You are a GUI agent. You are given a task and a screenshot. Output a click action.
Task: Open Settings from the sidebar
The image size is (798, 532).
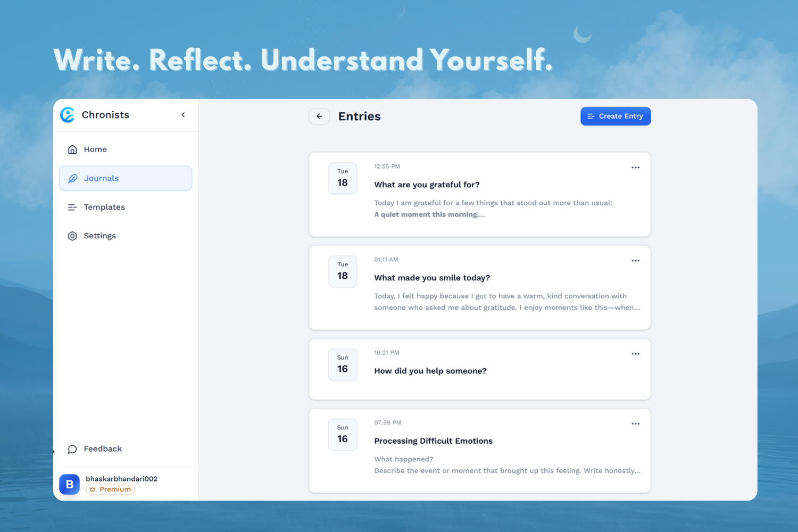click(x=99, y=236)
